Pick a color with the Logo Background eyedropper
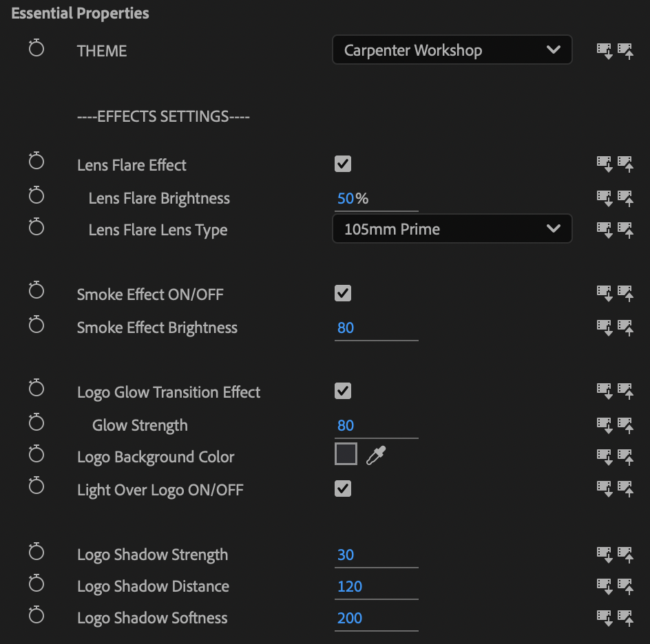This screenshot has height=644, width=650. pyautogui.click(x=376, y=455)
